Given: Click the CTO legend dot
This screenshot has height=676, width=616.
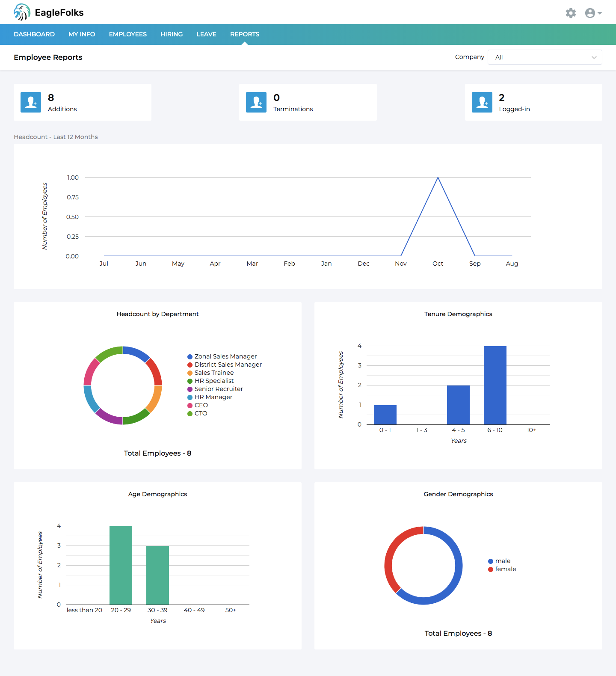Looking at the screenshot, I should click(190, 414).
